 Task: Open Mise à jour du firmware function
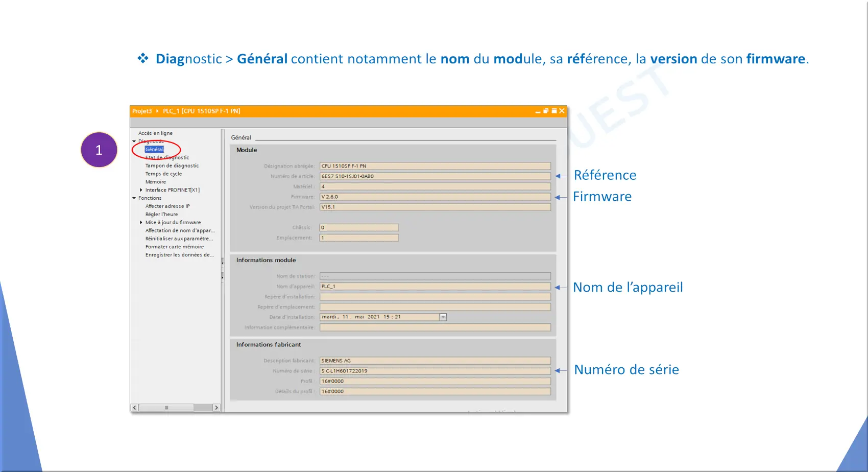tap(173, 222)
